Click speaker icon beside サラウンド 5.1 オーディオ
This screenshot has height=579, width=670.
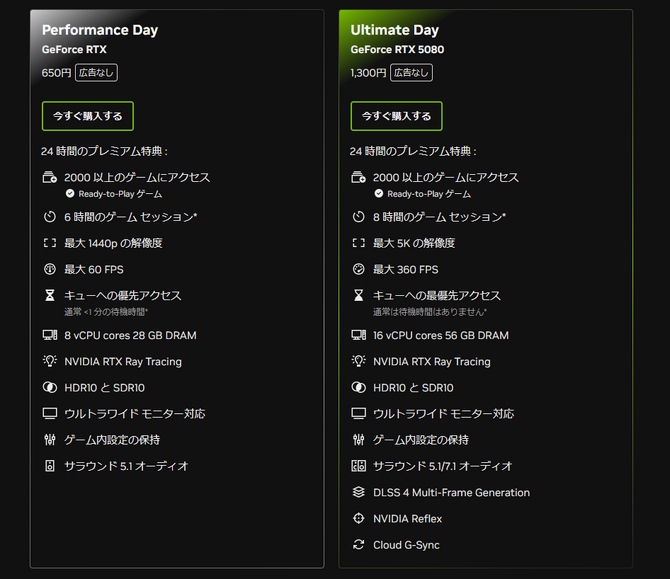(50, 466)
